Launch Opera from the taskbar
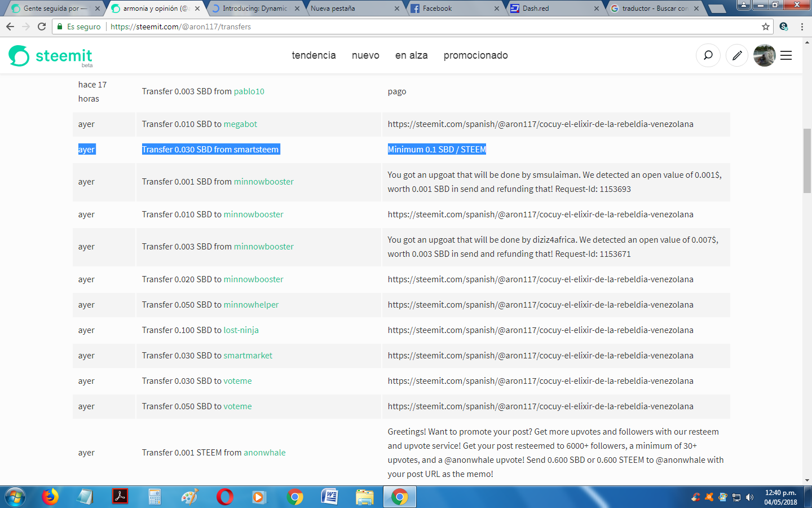 [x=225, y=497]
